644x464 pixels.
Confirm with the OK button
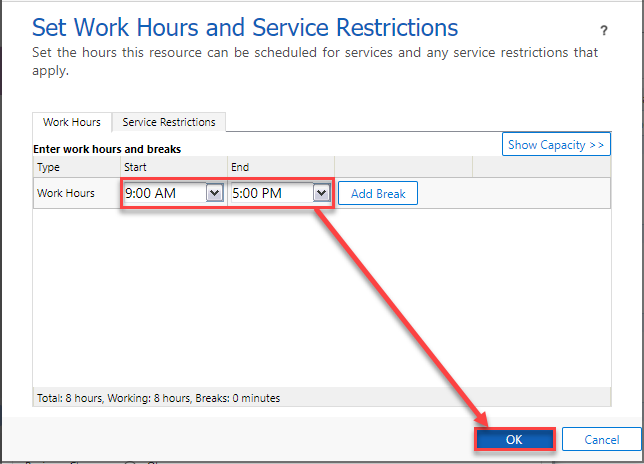pyautogui.click(x=513, y=439)
